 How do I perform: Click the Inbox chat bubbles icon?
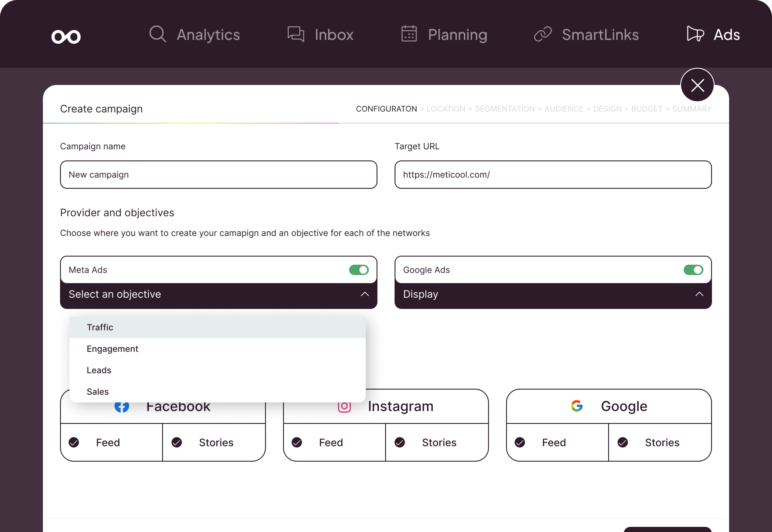click(296, 34)
